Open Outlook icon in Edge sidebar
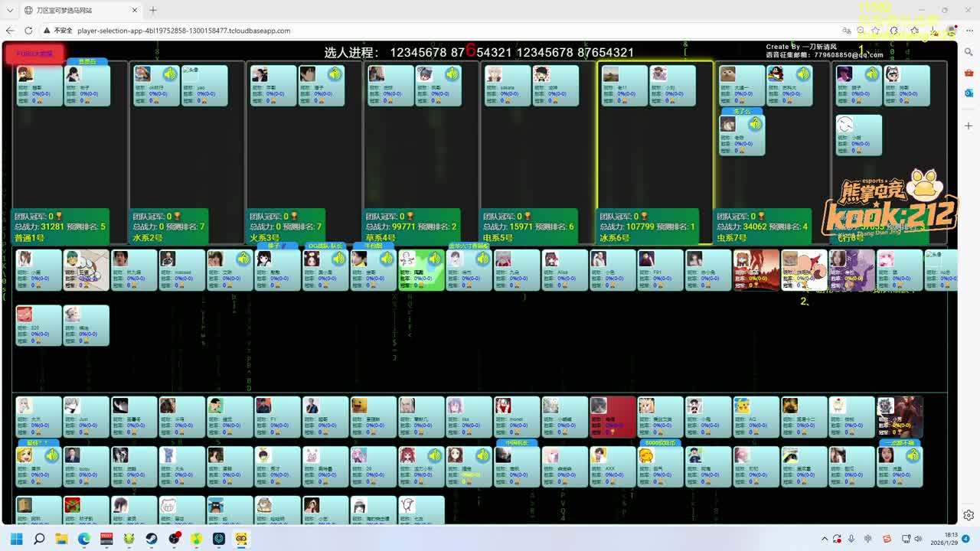 (969, 93)
